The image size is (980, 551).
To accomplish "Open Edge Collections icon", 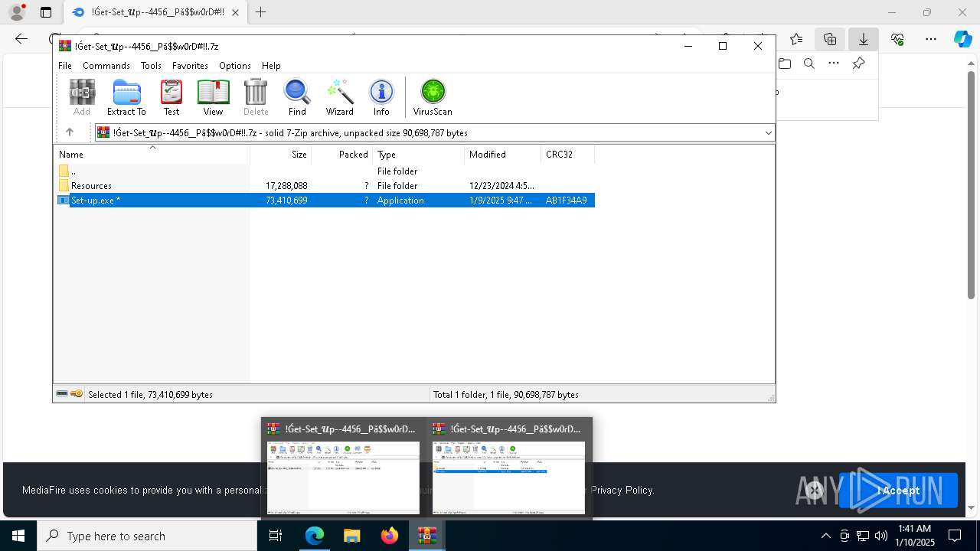I will pos(830,39).
